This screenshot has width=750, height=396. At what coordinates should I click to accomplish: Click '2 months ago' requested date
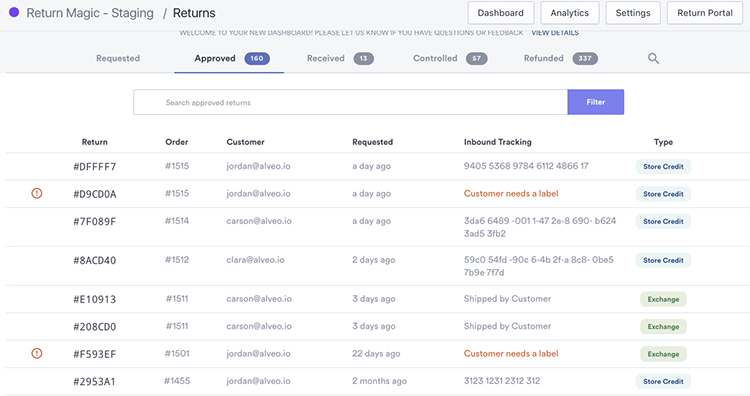(379, 381)
